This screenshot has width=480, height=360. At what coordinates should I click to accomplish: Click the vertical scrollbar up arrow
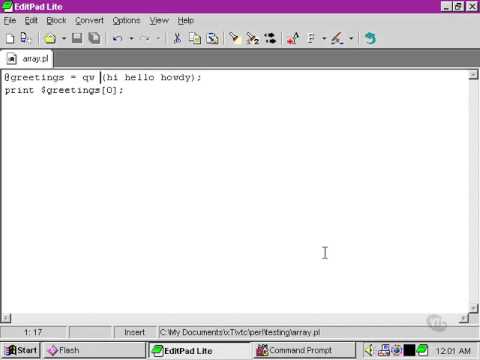(x=473, y=75)
